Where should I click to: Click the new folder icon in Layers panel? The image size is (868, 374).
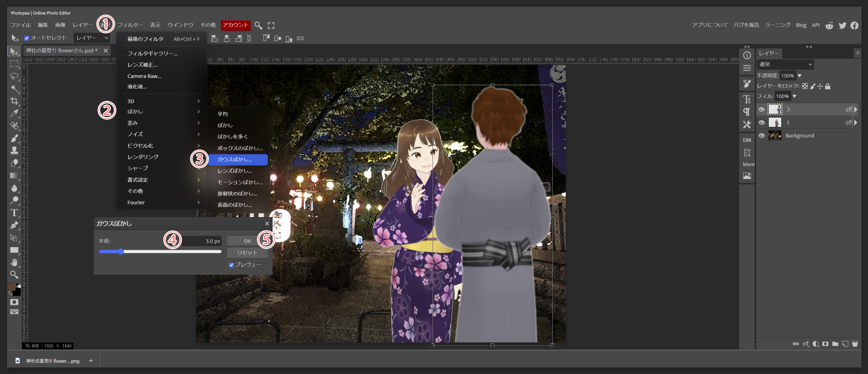(835, 344)
